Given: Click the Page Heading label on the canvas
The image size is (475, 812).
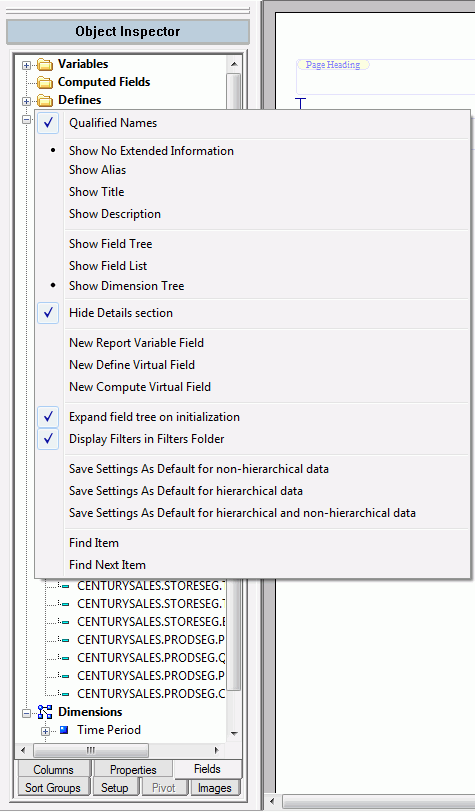Looking at the screenshot, I should point(333,65).
